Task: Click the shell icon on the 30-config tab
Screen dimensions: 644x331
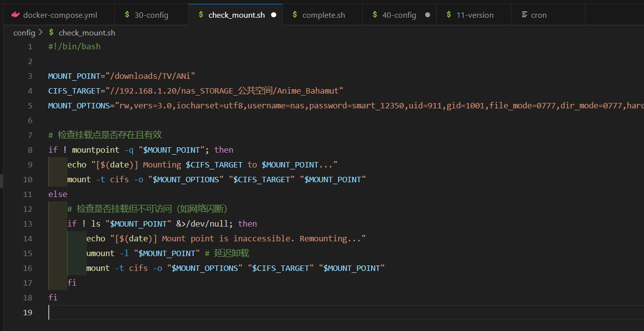Action: 127,15
